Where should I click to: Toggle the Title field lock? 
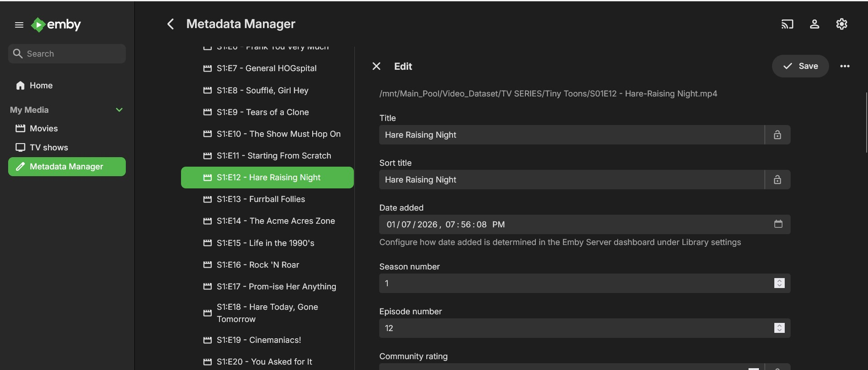(777, 135)
